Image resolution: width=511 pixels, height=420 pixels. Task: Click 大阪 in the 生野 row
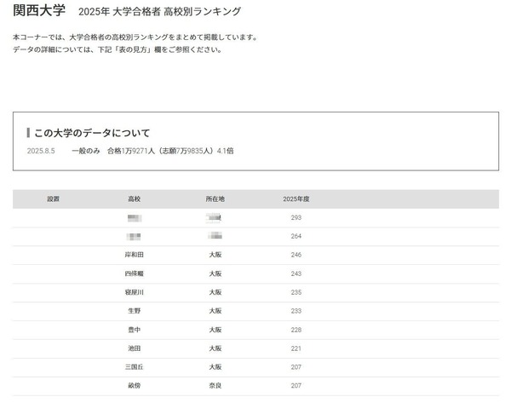[215, 311]
